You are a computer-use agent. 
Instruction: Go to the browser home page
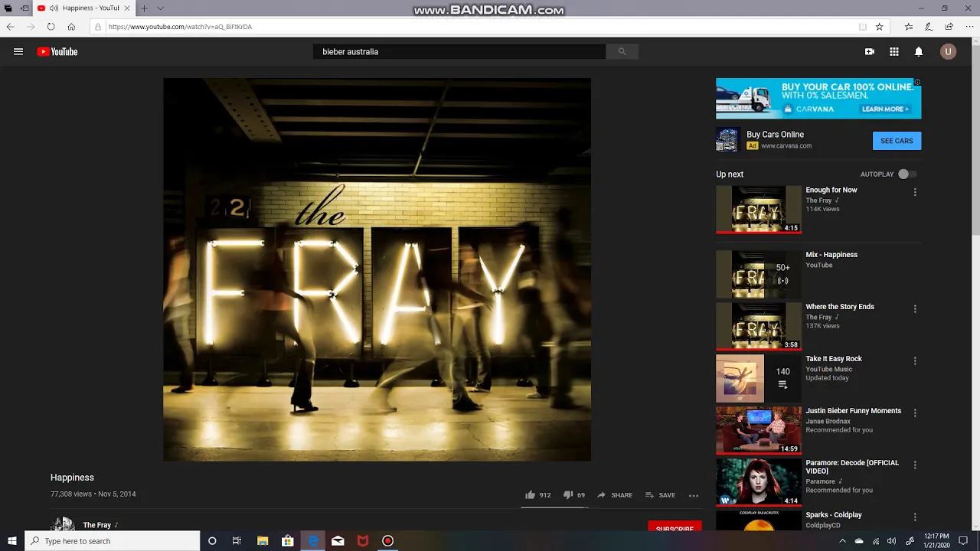(71, 27)
